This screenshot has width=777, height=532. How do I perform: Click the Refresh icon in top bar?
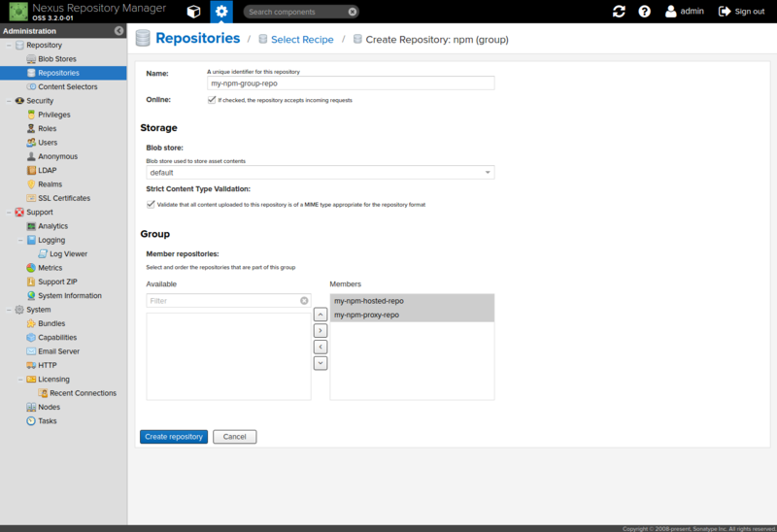click(x=619, y=12)
